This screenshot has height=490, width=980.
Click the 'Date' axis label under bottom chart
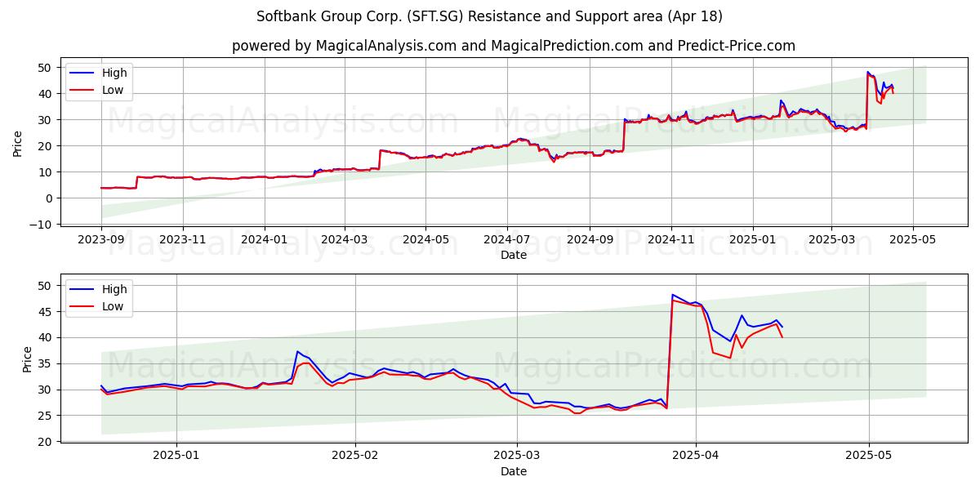[514, 471]
